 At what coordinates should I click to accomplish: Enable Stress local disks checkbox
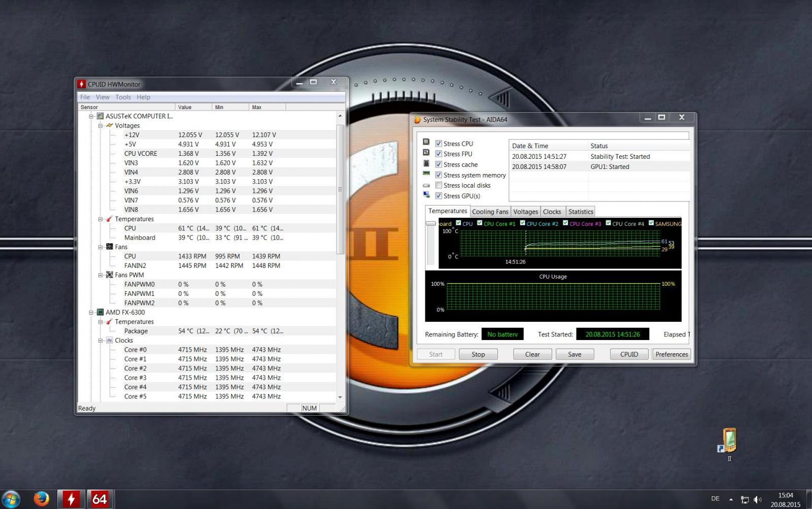click(x=438, y=185)
